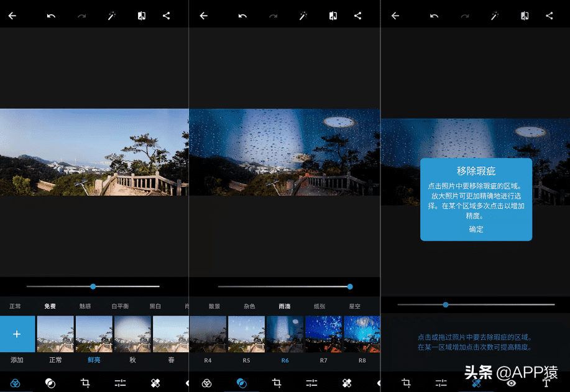Toggle compare view icon in middle panel
The image size is (570, 392).
click(333, 16)
